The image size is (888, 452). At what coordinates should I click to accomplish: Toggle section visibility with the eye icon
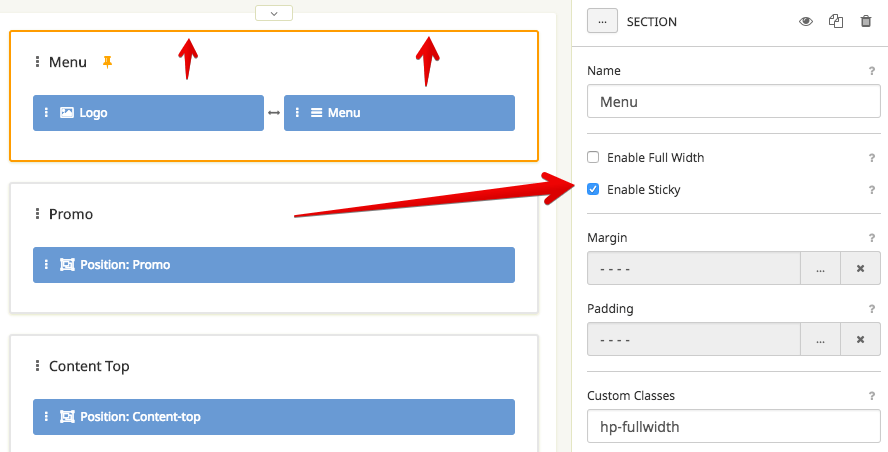coord(806,21)
